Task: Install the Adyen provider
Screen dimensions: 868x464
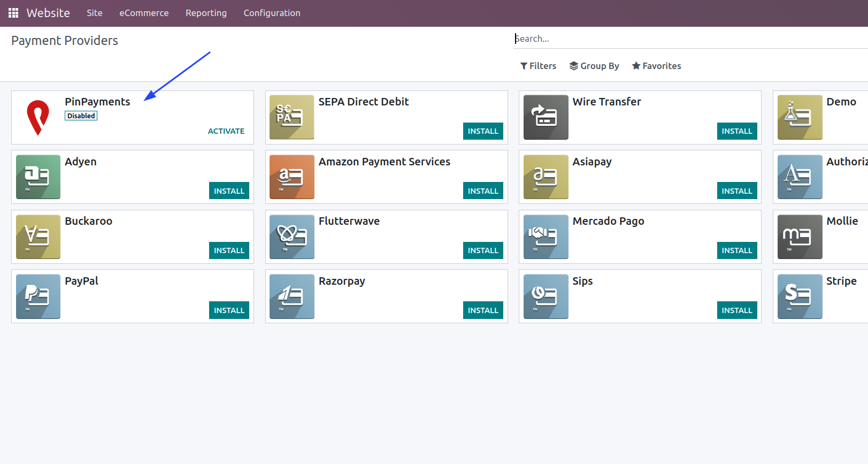Action: point(229,191)
